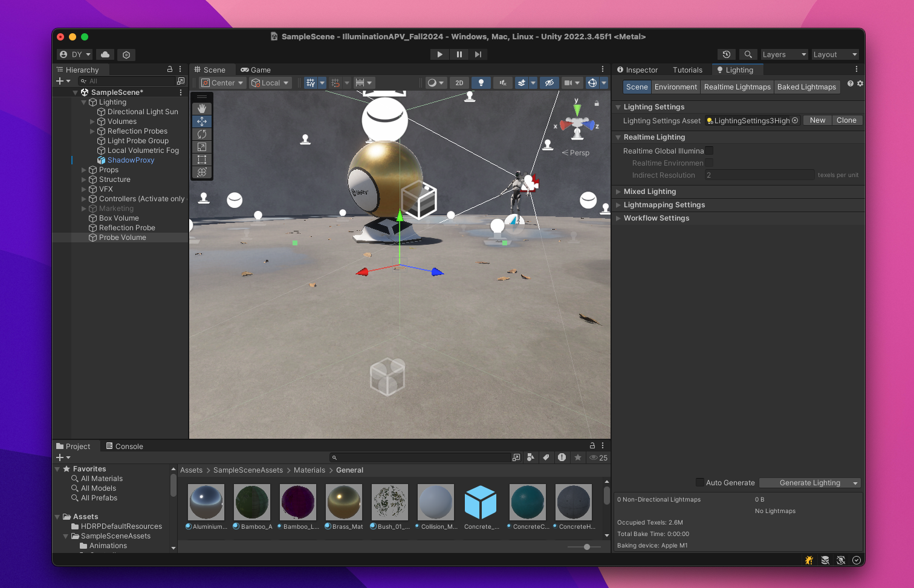The width and height of the screenshot is (914, 588).
Task: Click the Step frame button
Action: (x=478, y=54)
